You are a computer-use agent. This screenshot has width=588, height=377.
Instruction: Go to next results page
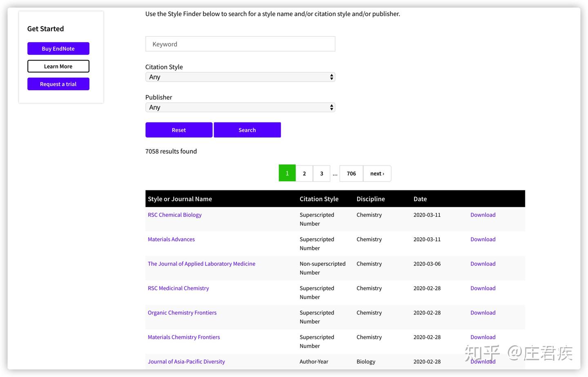pyautogui.click(x=377, y=174)
